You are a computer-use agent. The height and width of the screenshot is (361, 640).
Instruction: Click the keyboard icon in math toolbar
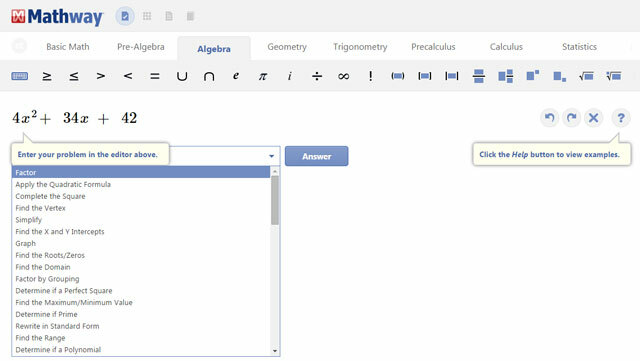click(x=20, y=76)
